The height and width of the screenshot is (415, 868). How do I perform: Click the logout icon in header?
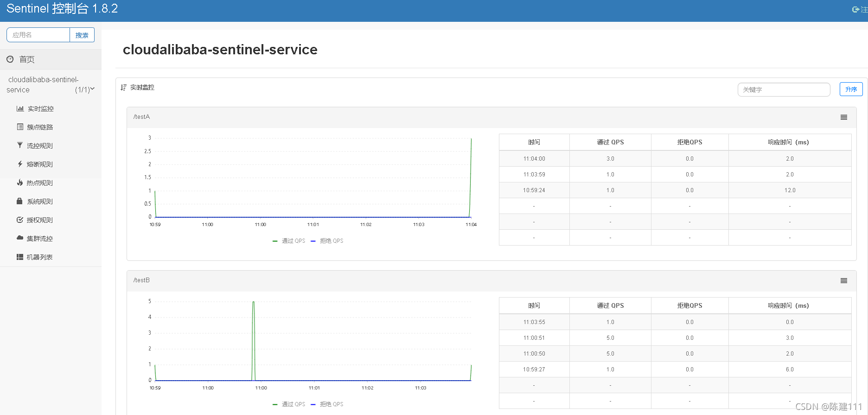pyautogui.click(x=856, y=9)
